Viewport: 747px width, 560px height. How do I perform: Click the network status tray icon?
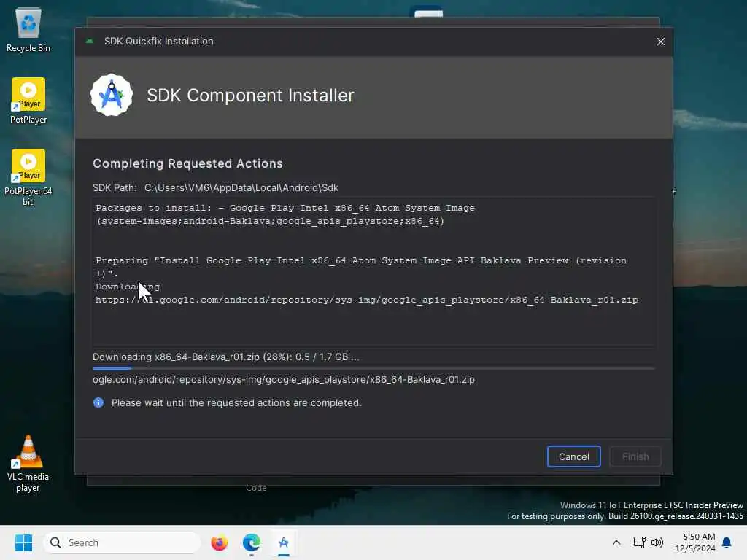coord(639,542)
